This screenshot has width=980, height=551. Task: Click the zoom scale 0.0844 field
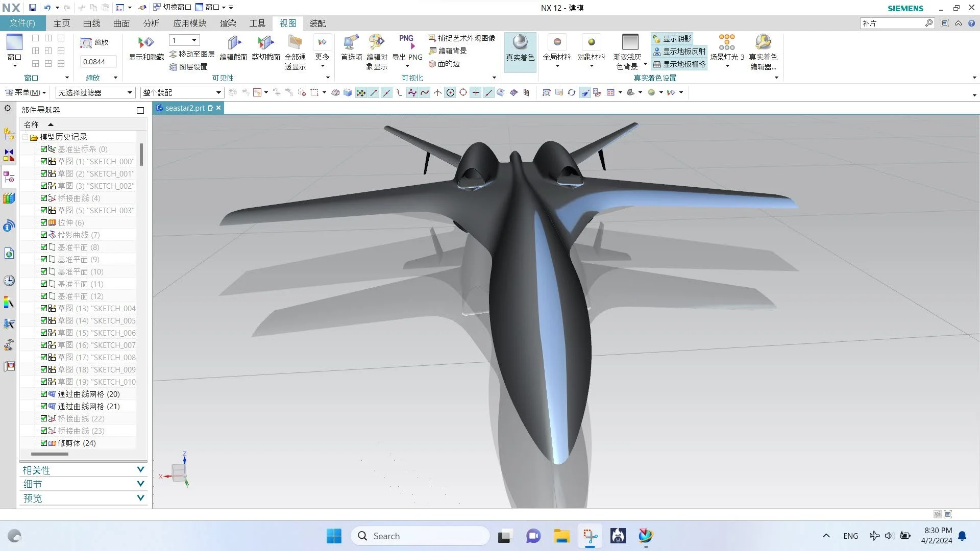tap(98, 62)
